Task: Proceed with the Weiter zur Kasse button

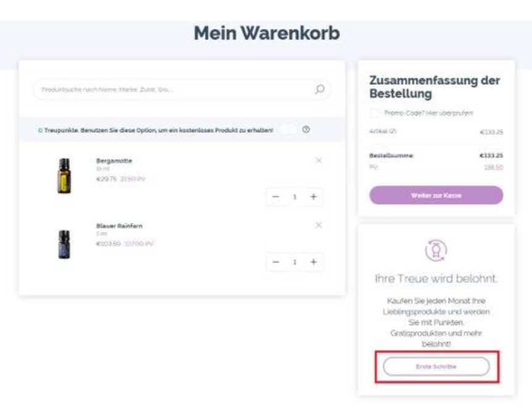Action: [x=436, y=195]
